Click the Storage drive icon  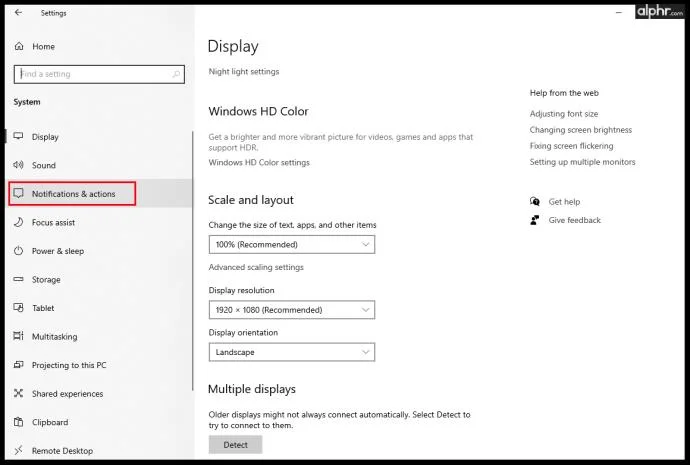click(x=18, y=279)
